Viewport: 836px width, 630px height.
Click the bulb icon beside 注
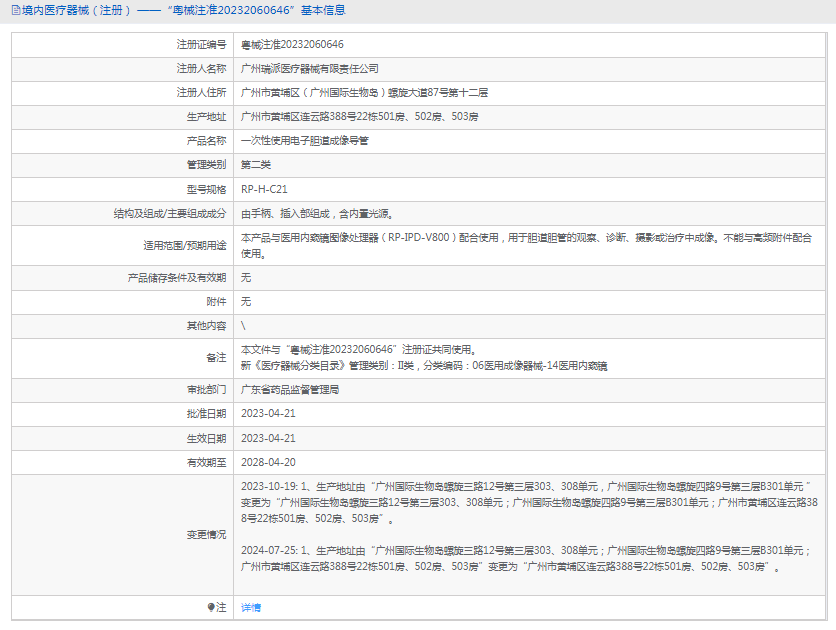click(211, 607)
